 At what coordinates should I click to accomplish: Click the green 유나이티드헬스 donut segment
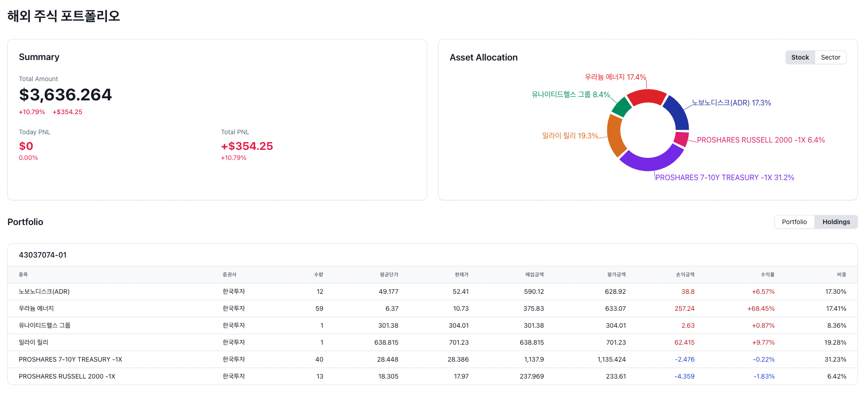coord(622,106)
